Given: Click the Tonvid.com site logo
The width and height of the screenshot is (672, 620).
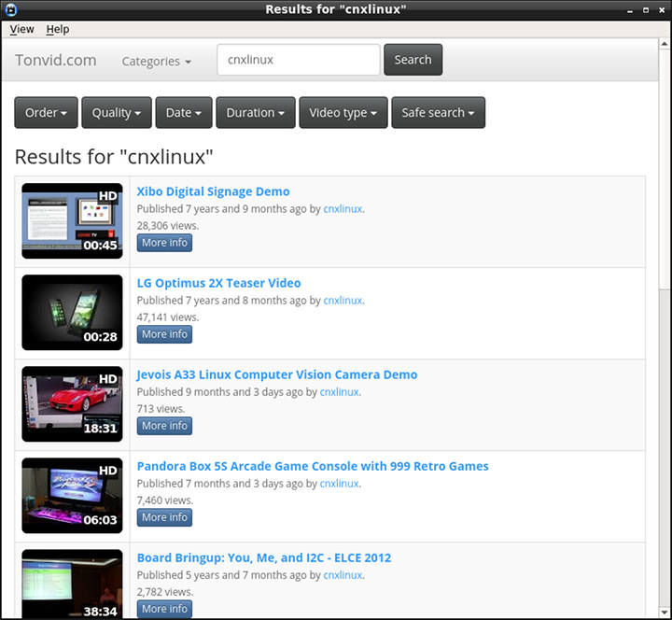Looking at the screenshot, I should click(x=56, y=61).
